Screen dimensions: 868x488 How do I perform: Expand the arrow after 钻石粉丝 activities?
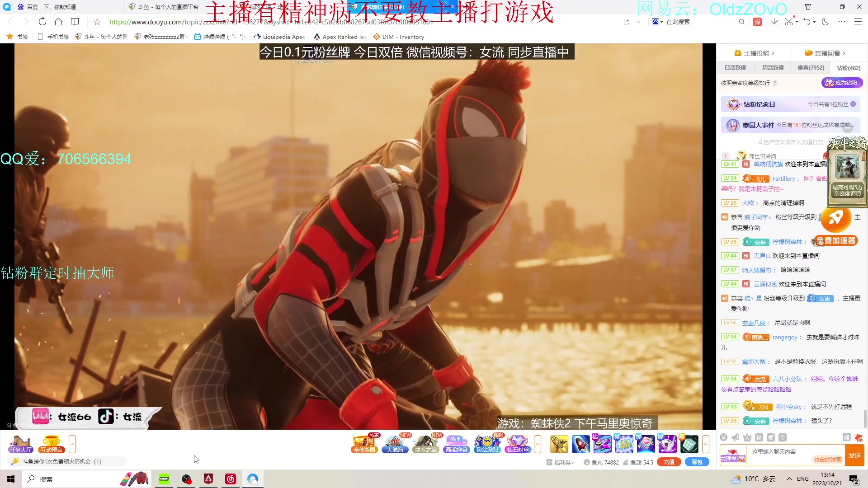(x=538, y=444)
